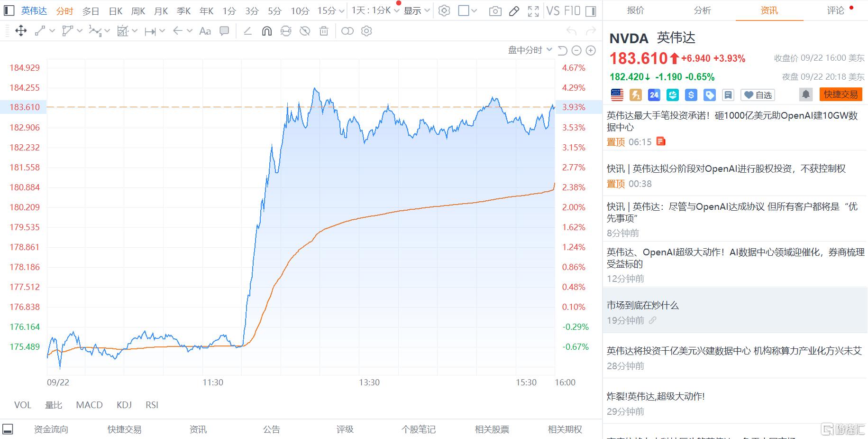Switch chart to 月K view
Screen dimensions: 868x439
161,11
